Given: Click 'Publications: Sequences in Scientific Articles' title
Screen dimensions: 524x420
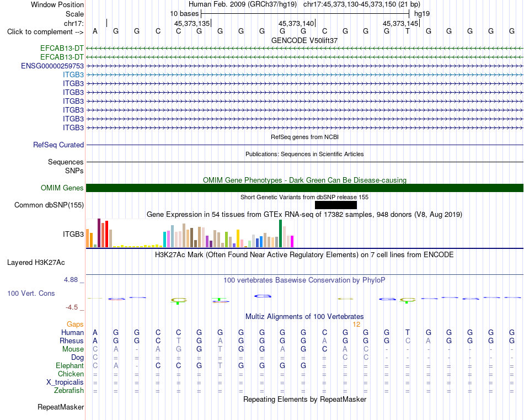Looking at the screenshot, I should pyautogui.click(x=304, y=154).
